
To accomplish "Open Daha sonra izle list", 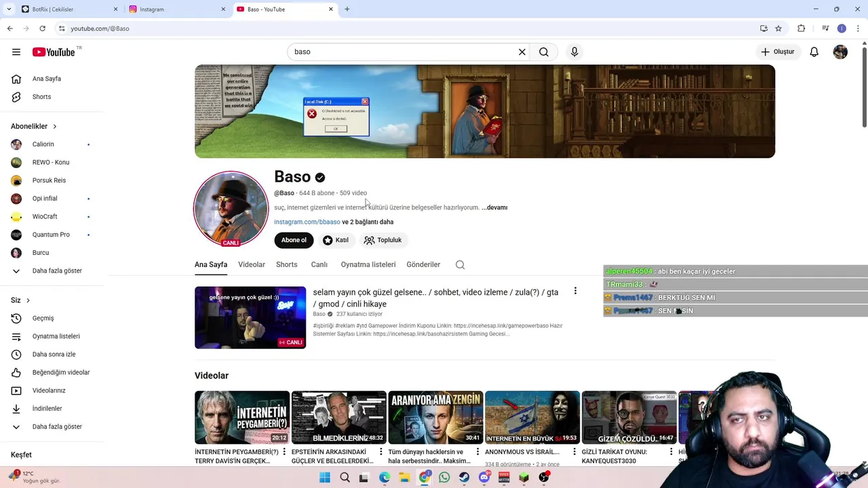I will tap(53, 354).
